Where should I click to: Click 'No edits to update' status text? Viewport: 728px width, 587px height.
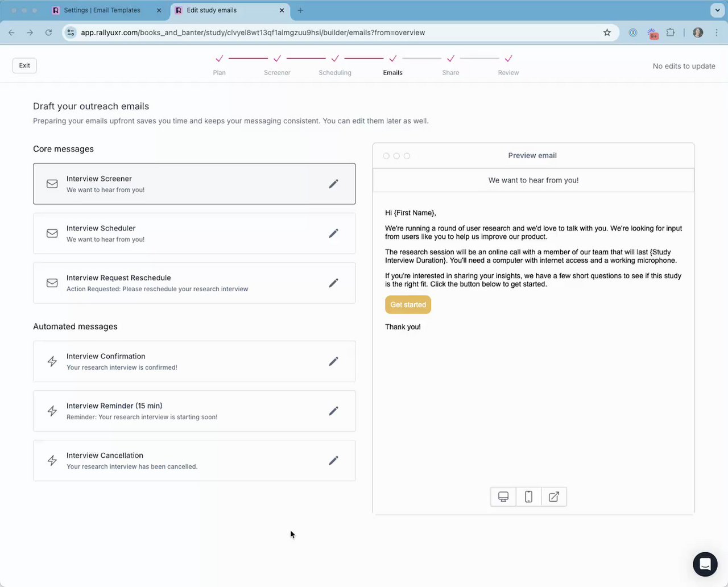(x=684, y=66)
